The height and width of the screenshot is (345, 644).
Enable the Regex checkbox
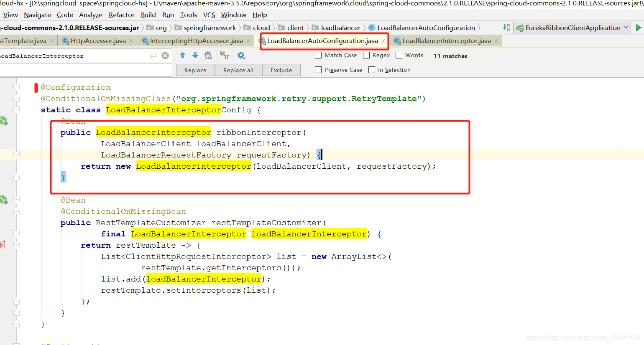(366, 55)
